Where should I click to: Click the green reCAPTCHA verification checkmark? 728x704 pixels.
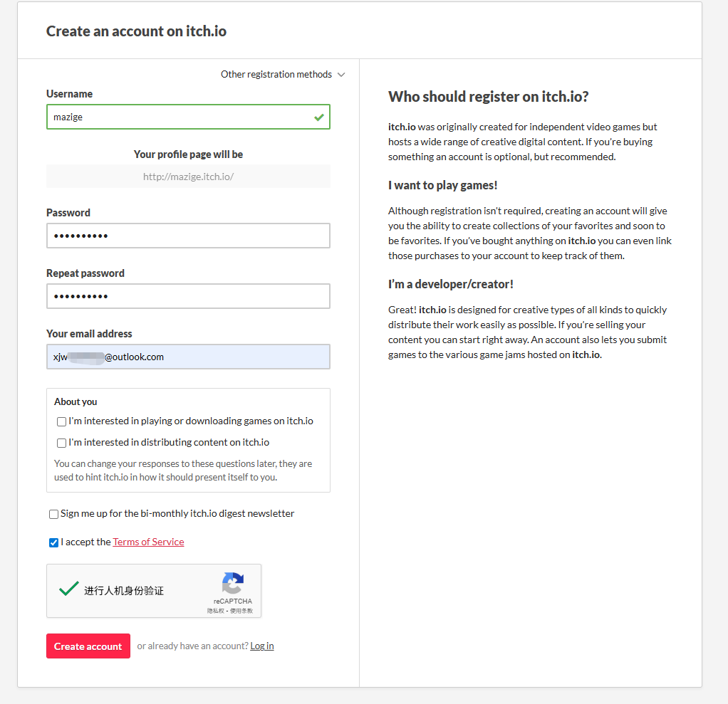(69, 589)
